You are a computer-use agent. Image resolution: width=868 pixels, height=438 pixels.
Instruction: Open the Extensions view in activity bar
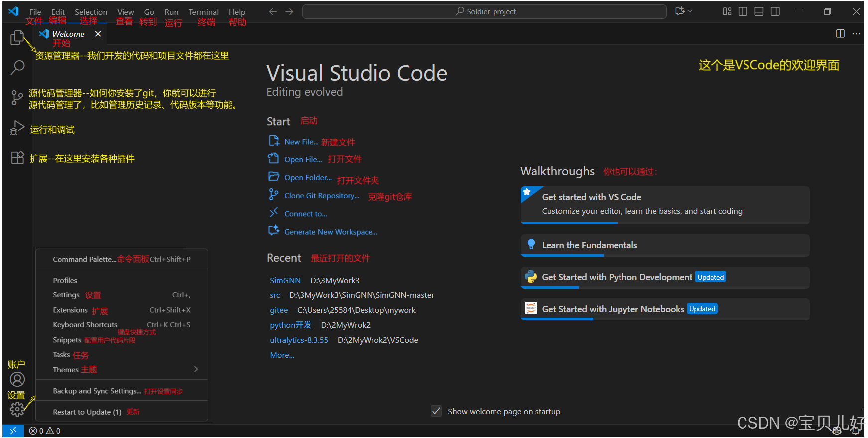click(17, 158)
